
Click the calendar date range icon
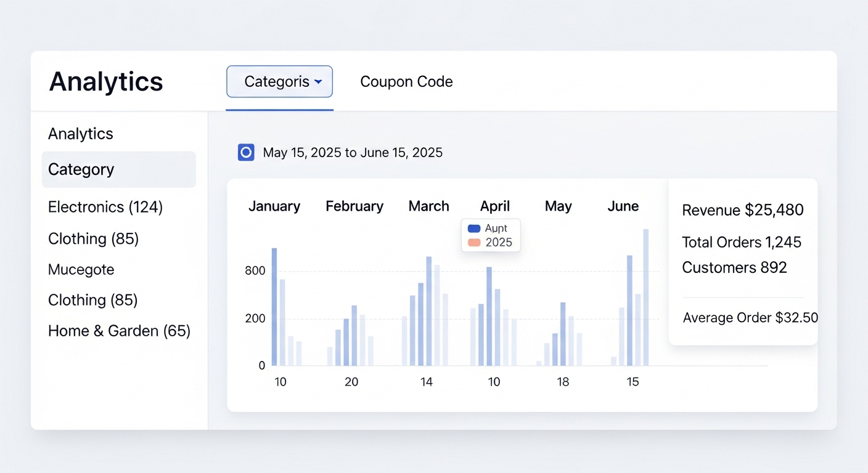tap(246, 152)
